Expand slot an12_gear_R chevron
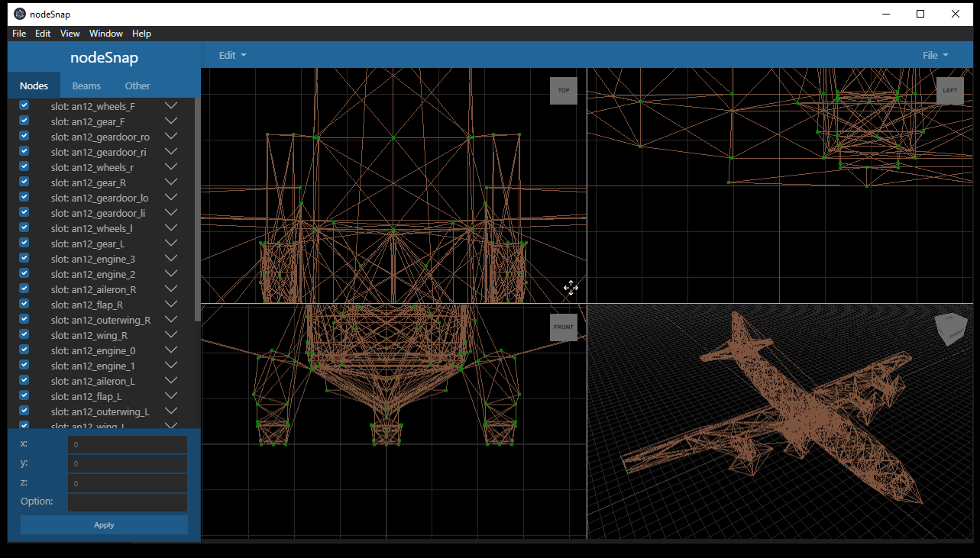 click(171, 182)
